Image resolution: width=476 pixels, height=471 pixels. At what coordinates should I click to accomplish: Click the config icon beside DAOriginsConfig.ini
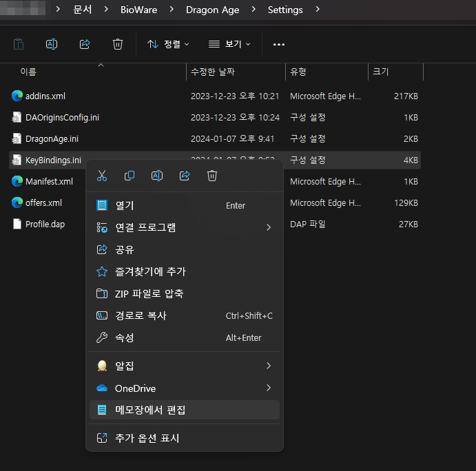17,117
